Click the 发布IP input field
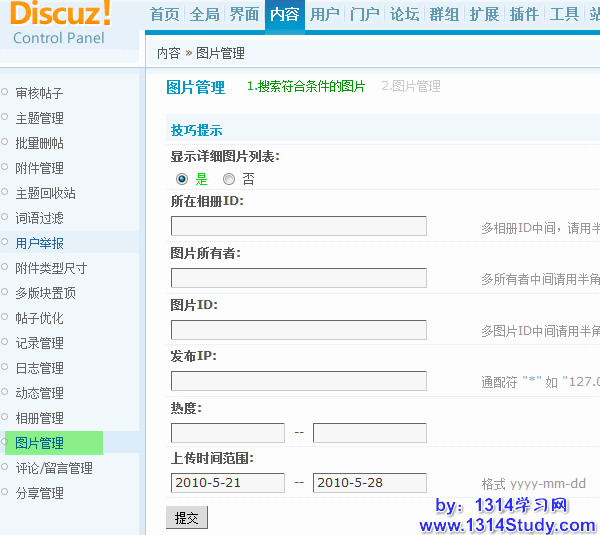The height and width of the screenshot is (535, 600). pos(298,381)
